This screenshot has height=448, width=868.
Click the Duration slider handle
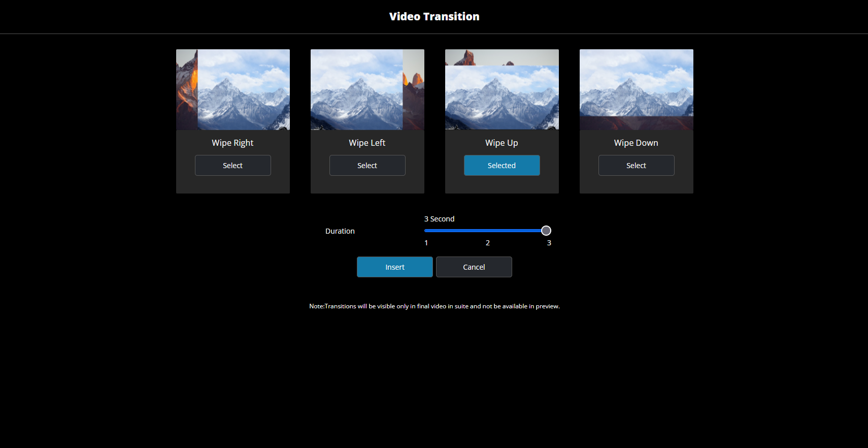coord(546,231)
